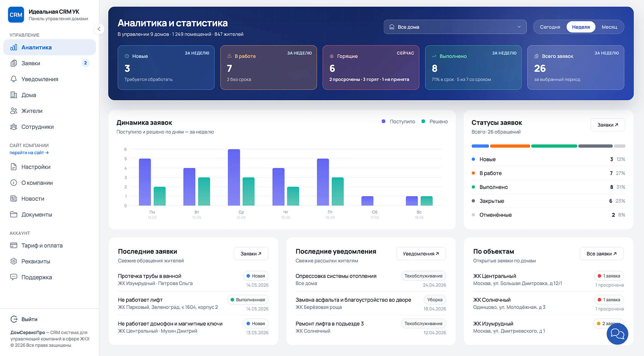Click the Настройки document icon
The width and height of the screenshot is (644, 356).
pos(14,167)
